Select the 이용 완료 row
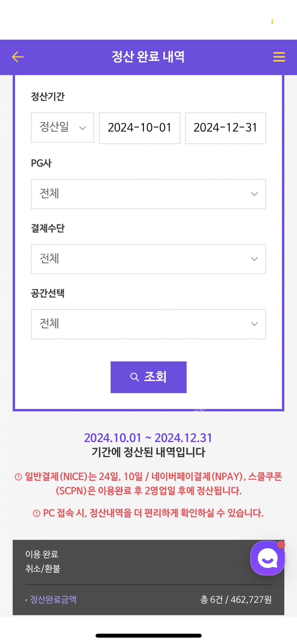Image resolution: width=297 pixels, height=644 pixels. point(42,554)
